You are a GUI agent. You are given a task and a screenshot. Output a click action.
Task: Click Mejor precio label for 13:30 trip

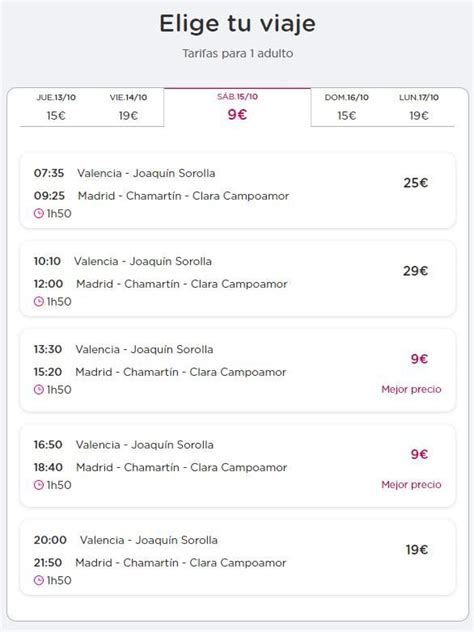pos(411,389)
